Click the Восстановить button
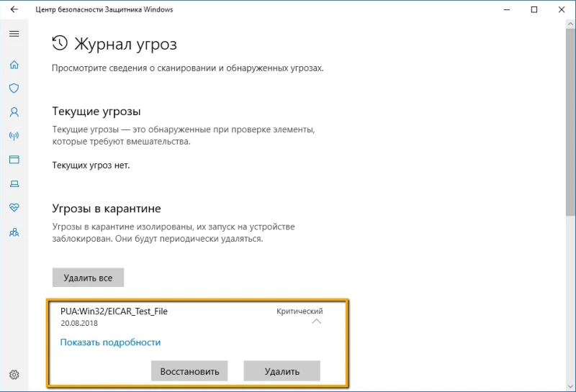 tap(189, 371)
